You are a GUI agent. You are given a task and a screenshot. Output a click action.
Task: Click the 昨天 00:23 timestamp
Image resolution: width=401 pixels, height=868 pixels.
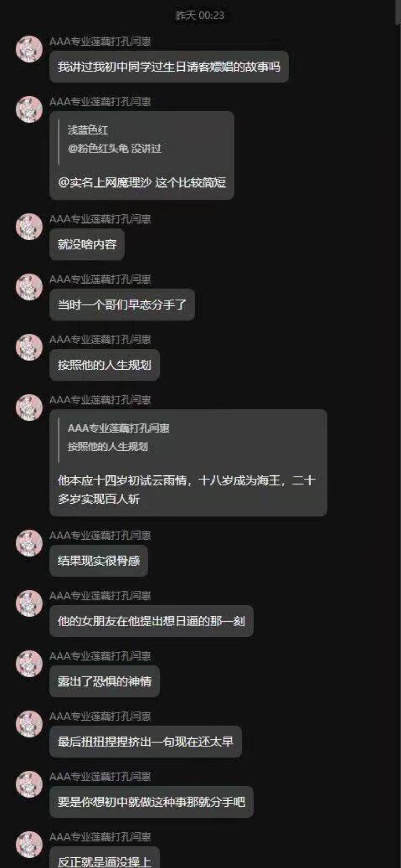pyautogui.click(x=200, y=15)
